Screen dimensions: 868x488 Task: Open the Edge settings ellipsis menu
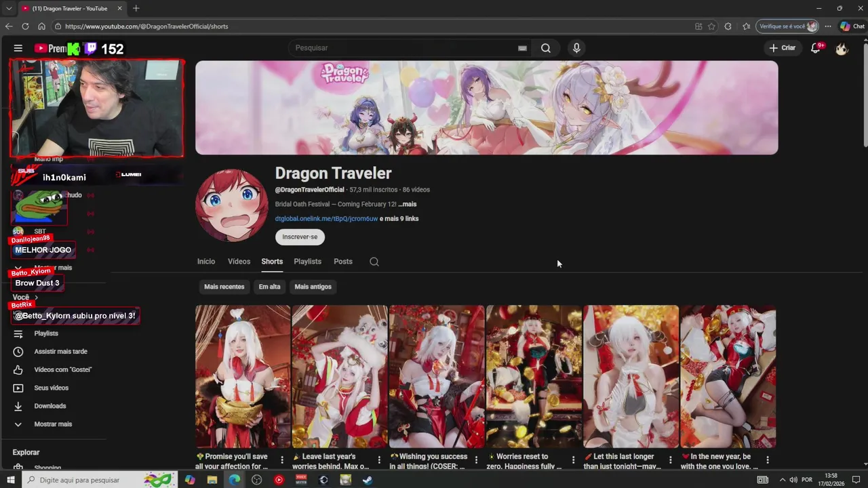coord(828,26)
